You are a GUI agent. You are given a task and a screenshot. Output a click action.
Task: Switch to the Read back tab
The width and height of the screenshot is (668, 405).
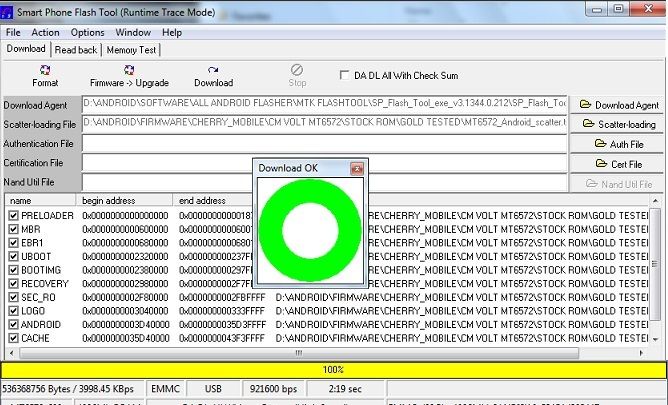(76, 49)
